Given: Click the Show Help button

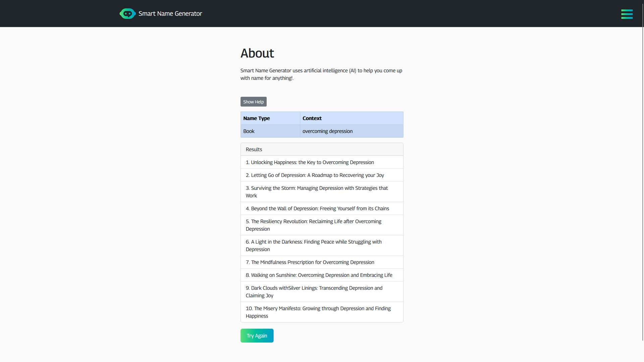Looking at the screenshot, I should click(253, 102).
